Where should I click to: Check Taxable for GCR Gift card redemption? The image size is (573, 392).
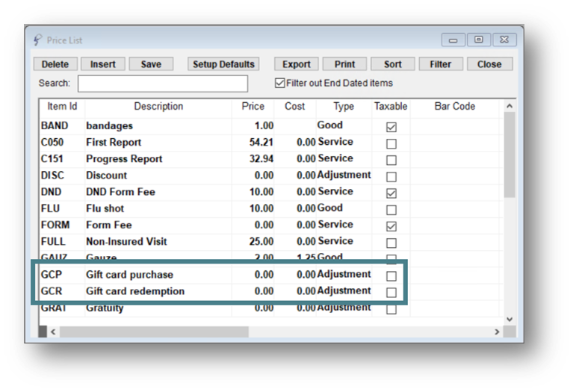pos(391,293)
